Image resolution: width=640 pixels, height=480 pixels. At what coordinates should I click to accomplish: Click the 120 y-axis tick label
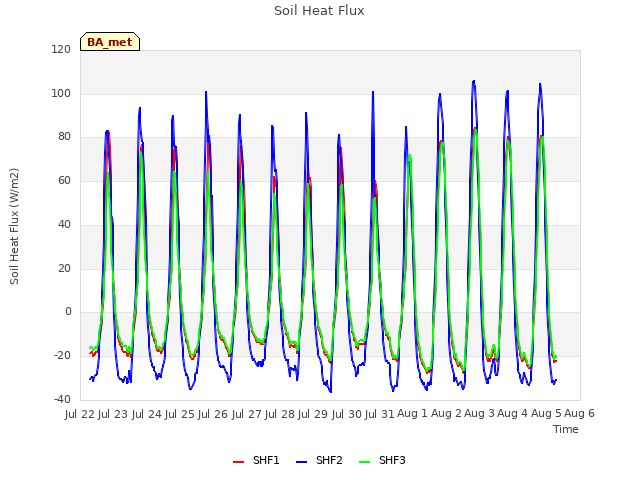[x=61, y=49]
